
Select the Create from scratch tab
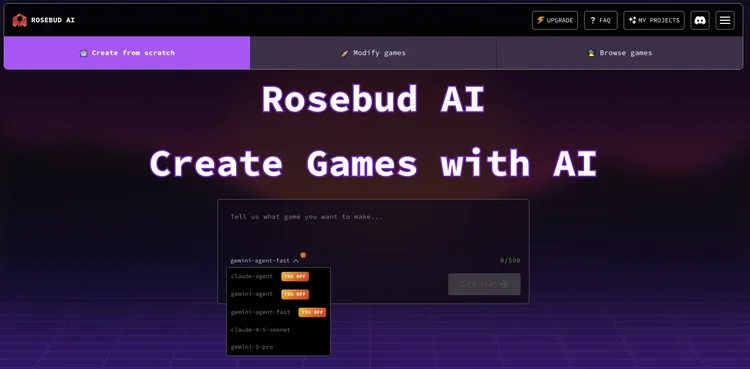(127, 53)
